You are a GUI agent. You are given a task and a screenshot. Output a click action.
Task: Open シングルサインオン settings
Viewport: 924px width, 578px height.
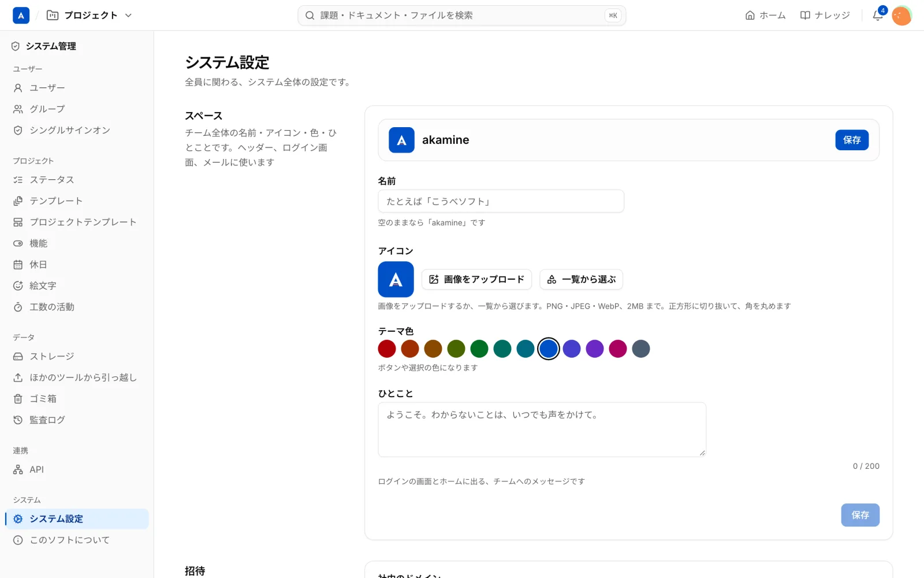(x=77, y=131)
